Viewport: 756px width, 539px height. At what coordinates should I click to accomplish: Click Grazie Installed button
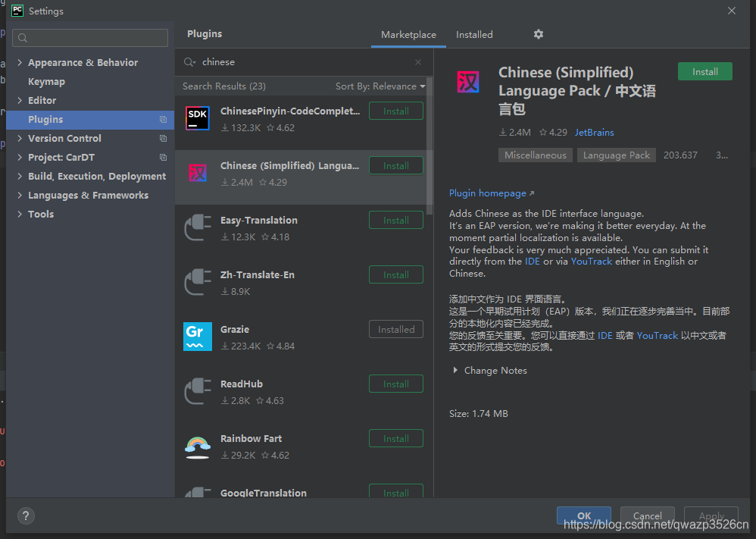pyautogui.click(x=396, y=329)
